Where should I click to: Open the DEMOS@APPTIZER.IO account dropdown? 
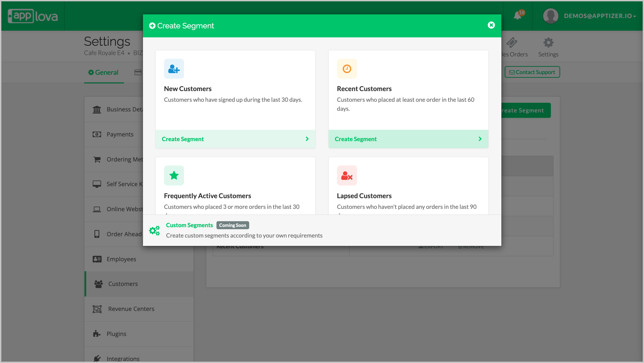pyautogui.click(x=600, y=16)
